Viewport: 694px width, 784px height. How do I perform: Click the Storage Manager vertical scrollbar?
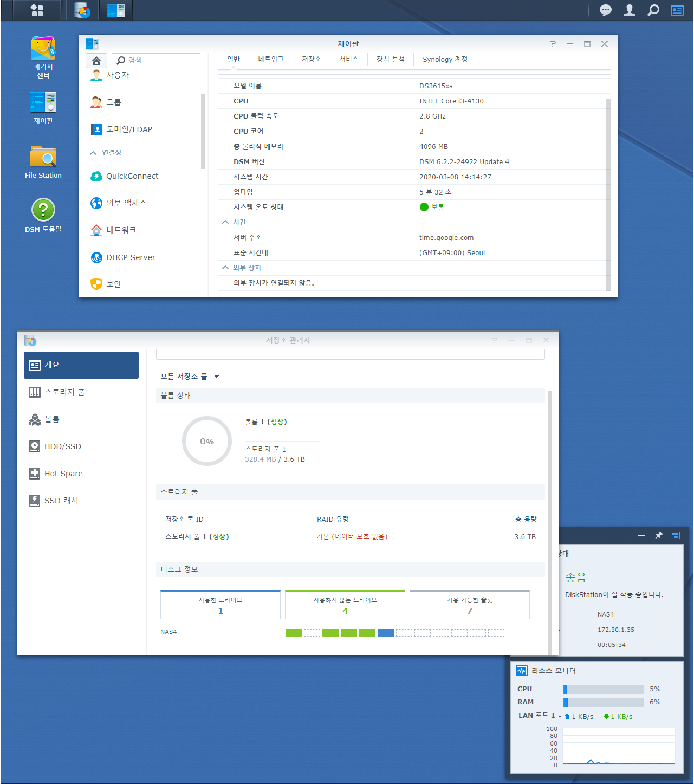coord(550,522)
